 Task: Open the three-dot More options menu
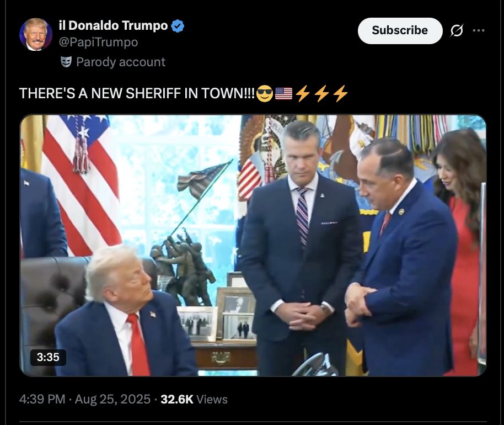(x=479, y=30)
